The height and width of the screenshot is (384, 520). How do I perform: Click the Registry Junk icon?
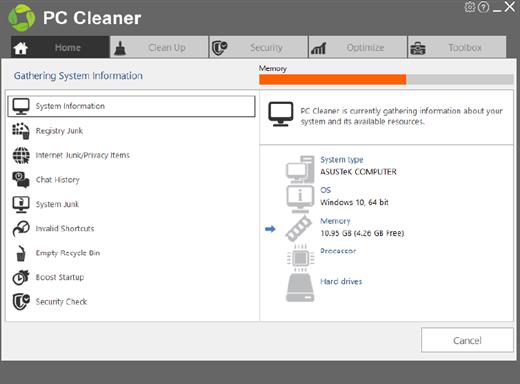[21, 131]
